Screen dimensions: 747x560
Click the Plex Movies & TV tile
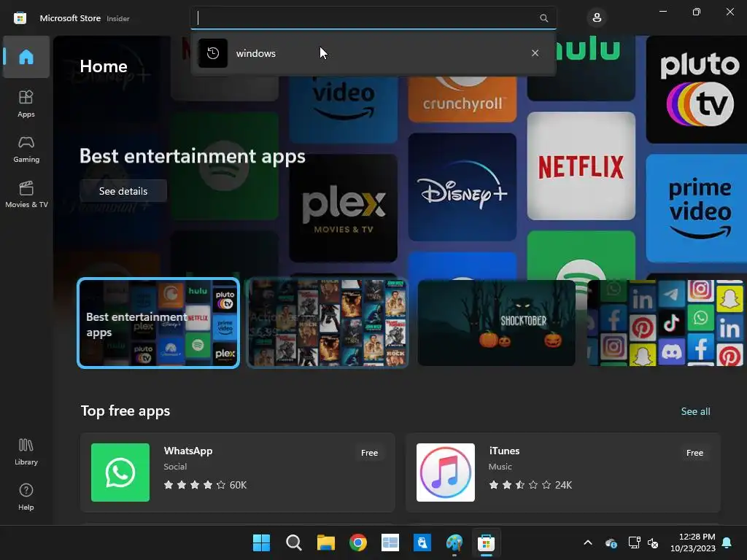click(343, 208)
